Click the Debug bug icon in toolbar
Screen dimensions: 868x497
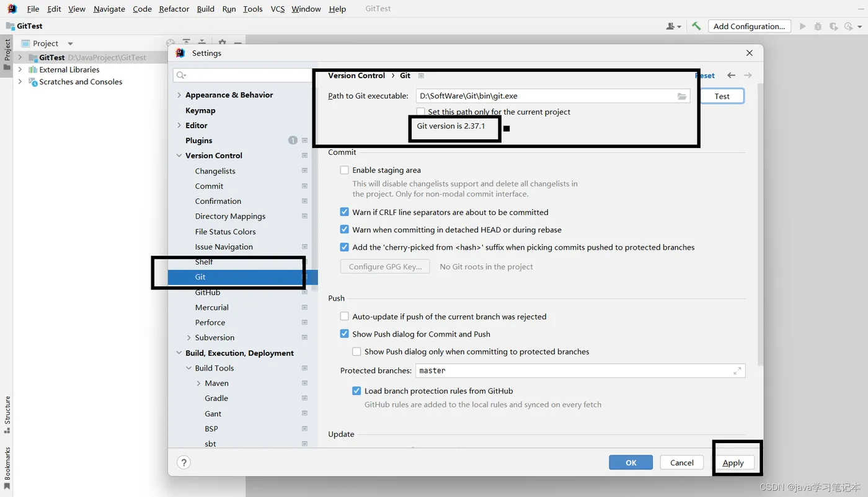coord(818,26)
